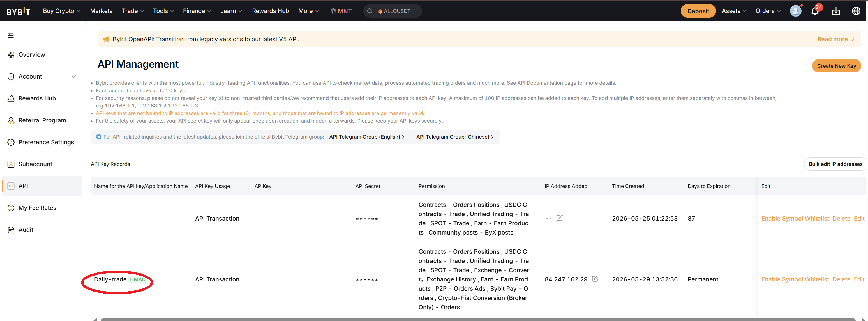Select Subaccount in the sidebar
This screenshot has height=321, width=868.
42,164
